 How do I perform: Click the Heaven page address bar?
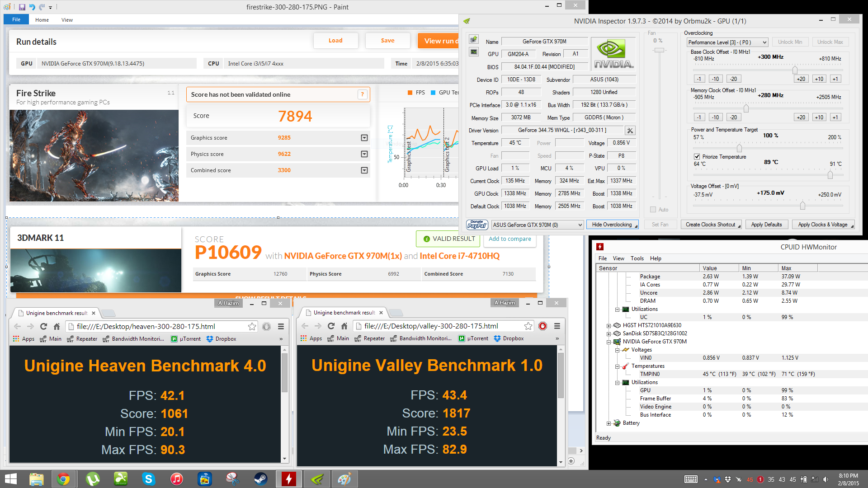click(x=162, y=326)
